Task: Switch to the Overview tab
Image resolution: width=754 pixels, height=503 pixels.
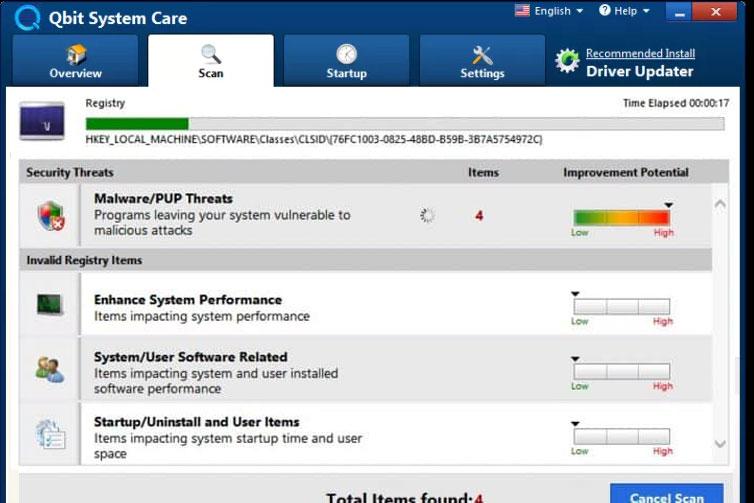Action: click(76, 61)
